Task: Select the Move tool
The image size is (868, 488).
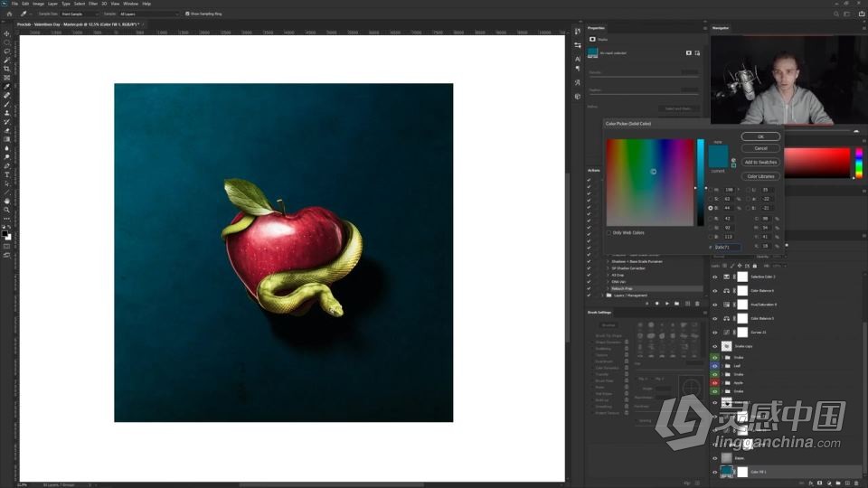Action: pos(6,33)
